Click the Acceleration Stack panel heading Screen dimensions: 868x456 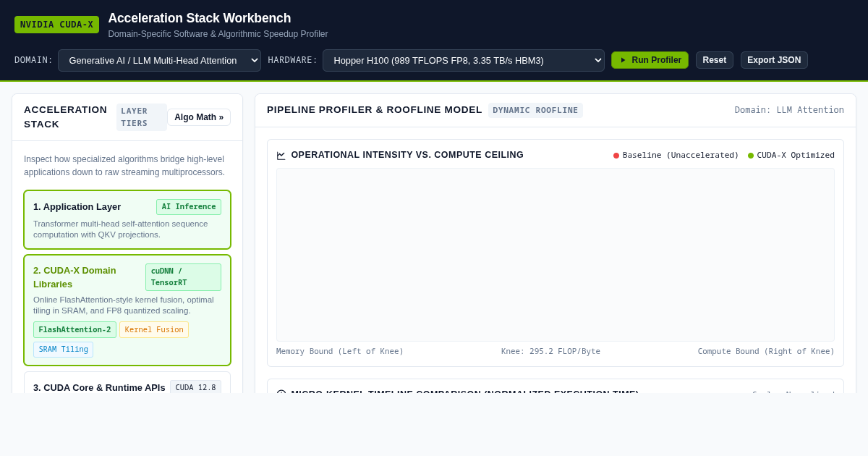coord(66,117)
